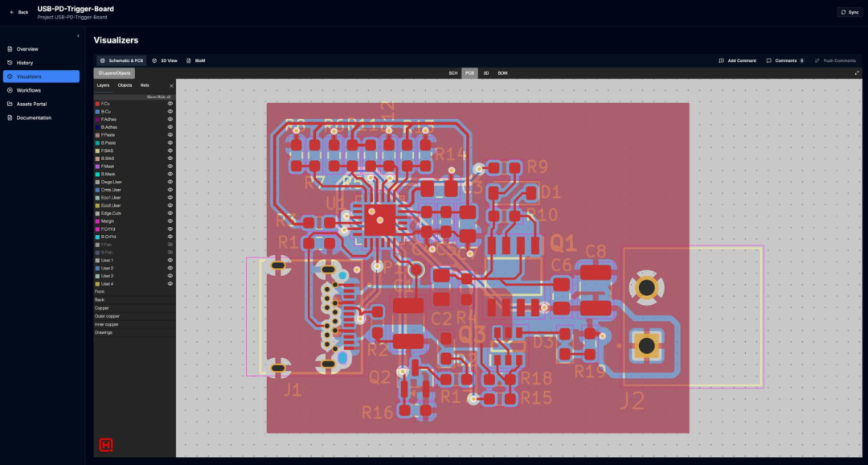
Task: Click the Push Comments branch icon
Action: [x=817, y=60]
